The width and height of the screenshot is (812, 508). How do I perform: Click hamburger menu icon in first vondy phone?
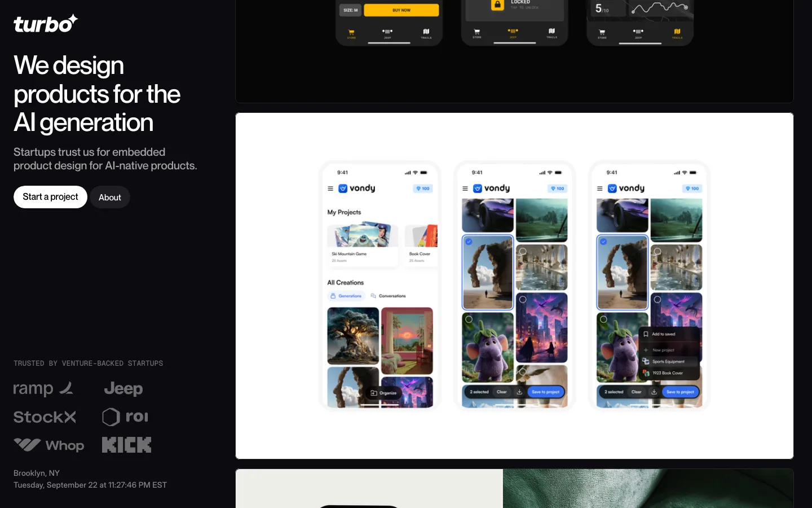(x=330, y=189)
